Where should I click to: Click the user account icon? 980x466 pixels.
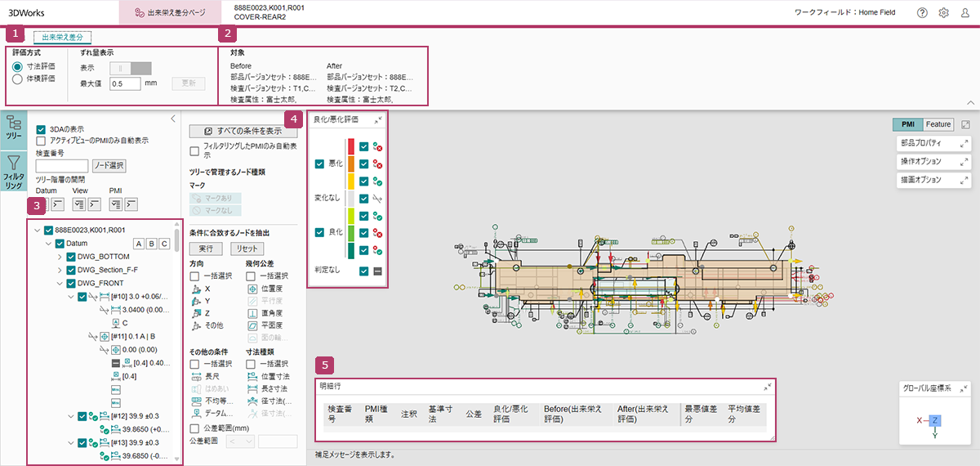point(964,13)
